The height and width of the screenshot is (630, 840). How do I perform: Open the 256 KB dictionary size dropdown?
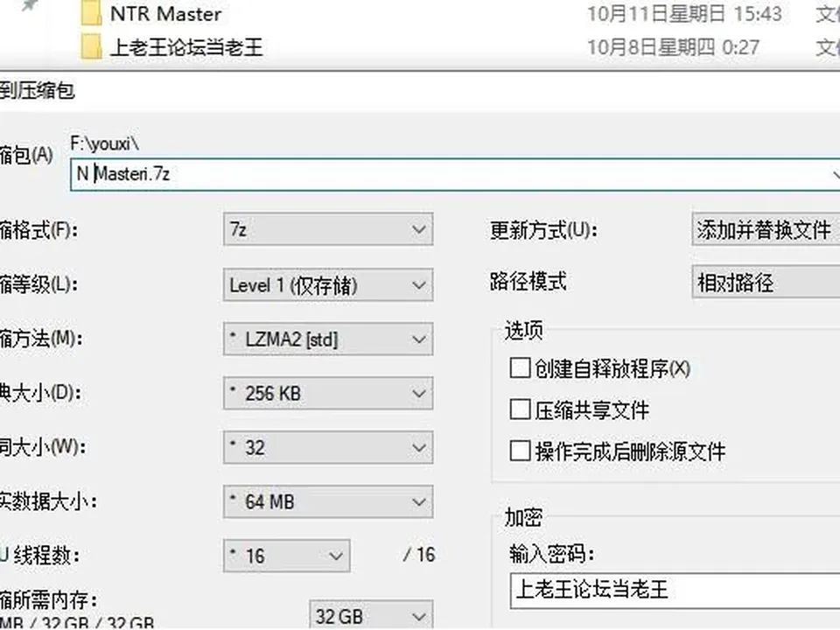[328, 393]
